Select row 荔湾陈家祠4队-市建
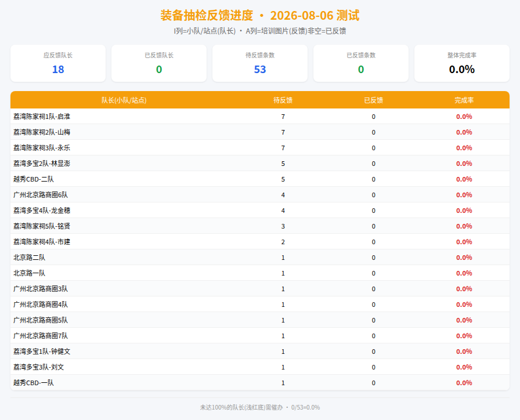 (x=260, y=242)
